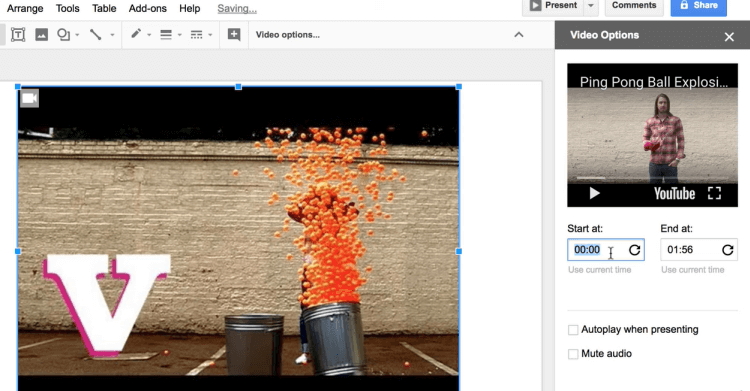Click the Start at time field
This screenshot has width=750, height=391.
[x=606, y=249]
